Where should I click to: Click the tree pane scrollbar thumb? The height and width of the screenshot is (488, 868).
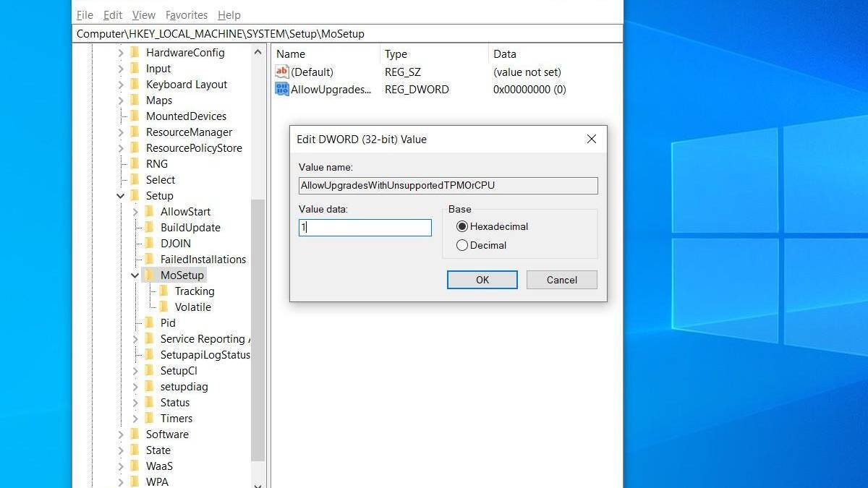[x=258, y=330]
